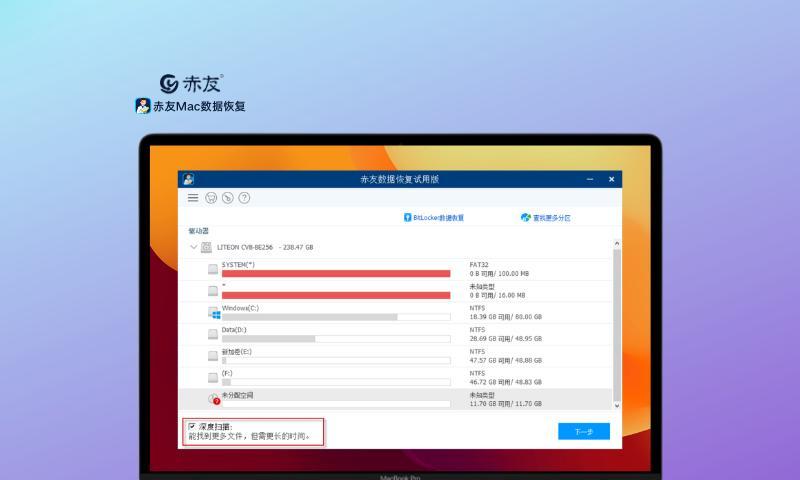Image resolution: width=800 pixels, height=480 pixels.
Task: Open 查找更多分区 link
Action: coord(552,218)
